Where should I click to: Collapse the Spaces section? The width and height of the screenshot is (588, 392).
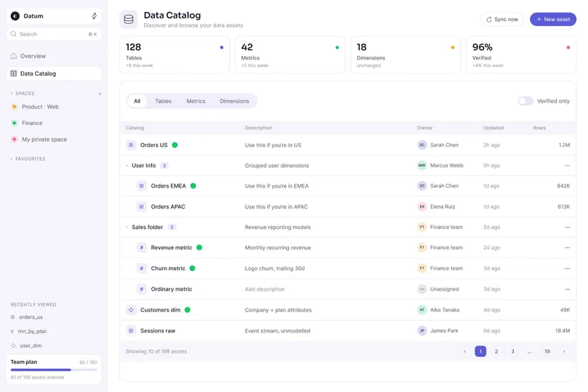pyautogui.click(x=11, y=93)
